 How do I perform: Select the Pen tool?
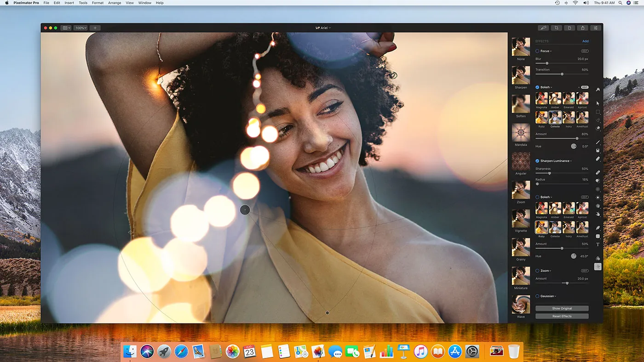[598, 227]
